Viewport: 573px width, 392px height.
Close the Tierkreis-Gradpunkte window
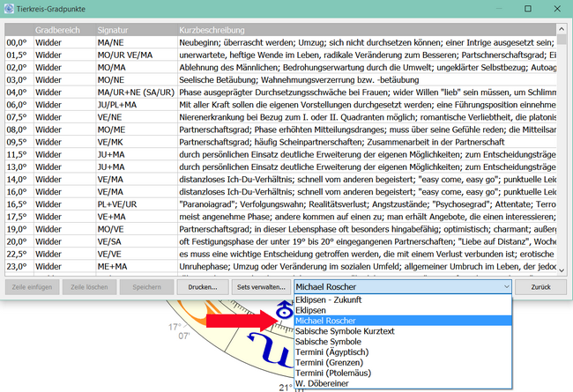[x=557, y=9]
